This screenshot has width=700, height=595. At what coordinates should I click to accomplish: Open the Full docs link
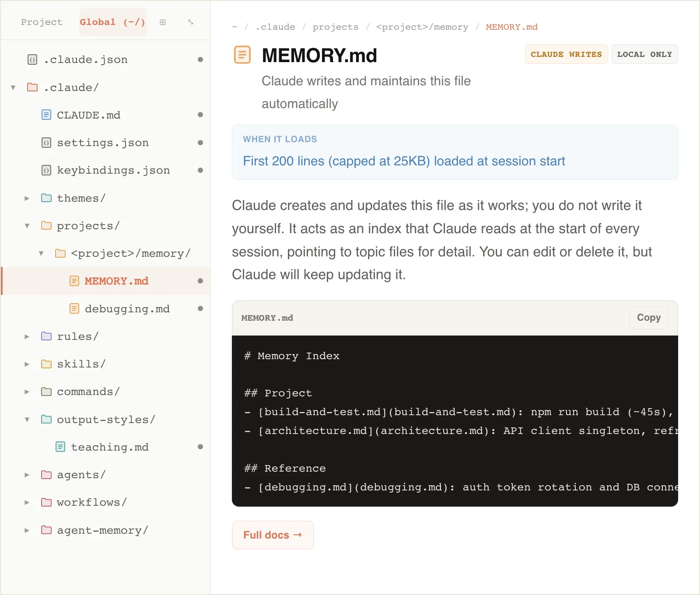(273, 535)
